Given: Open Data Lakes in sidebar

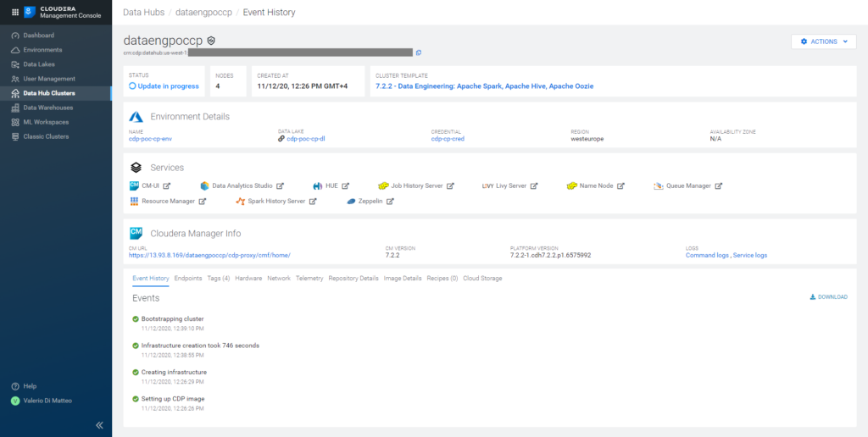Looking at the screenshot, I should point(56,64).
